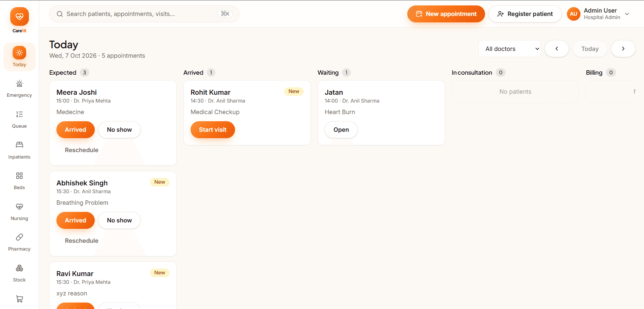Open the Pharmacy section
The image size is (644, 309).
[19, 242]
